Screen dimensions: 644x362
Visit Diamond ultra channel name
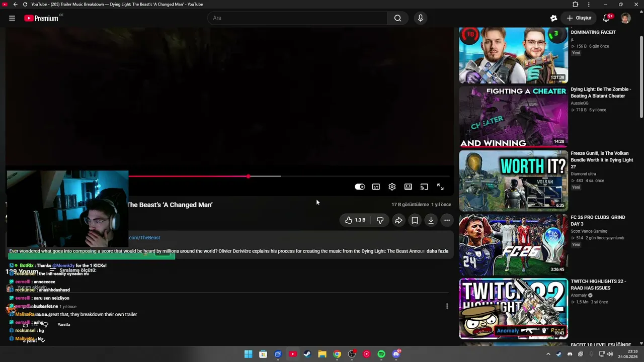pyautogui.click(x=584, y=174)
